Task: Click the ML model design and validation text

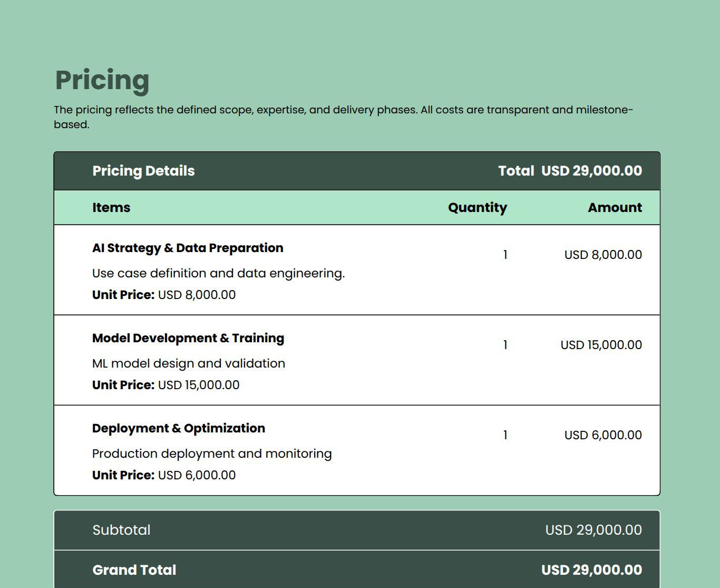Action: (189, 363)
